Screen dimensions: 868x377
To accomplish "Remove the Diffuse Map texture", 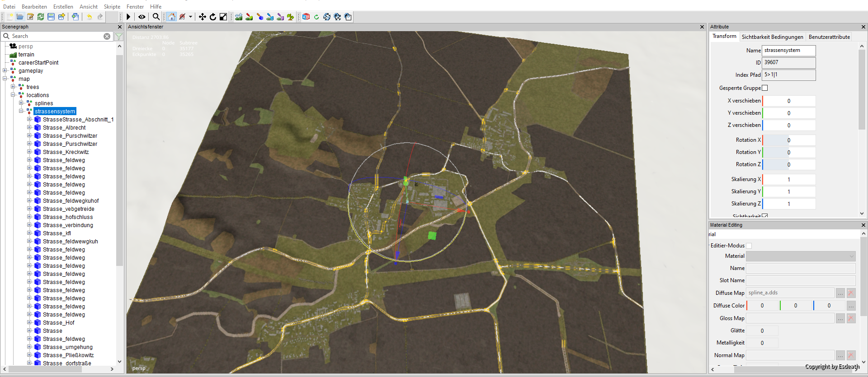I will (x=851, y=293).
